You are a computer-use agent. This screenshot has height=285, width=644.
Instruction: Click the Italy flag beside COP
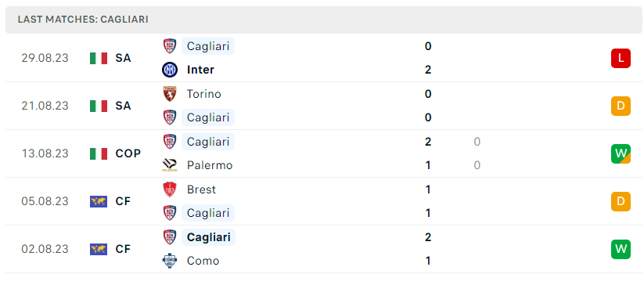pos(99,153)
